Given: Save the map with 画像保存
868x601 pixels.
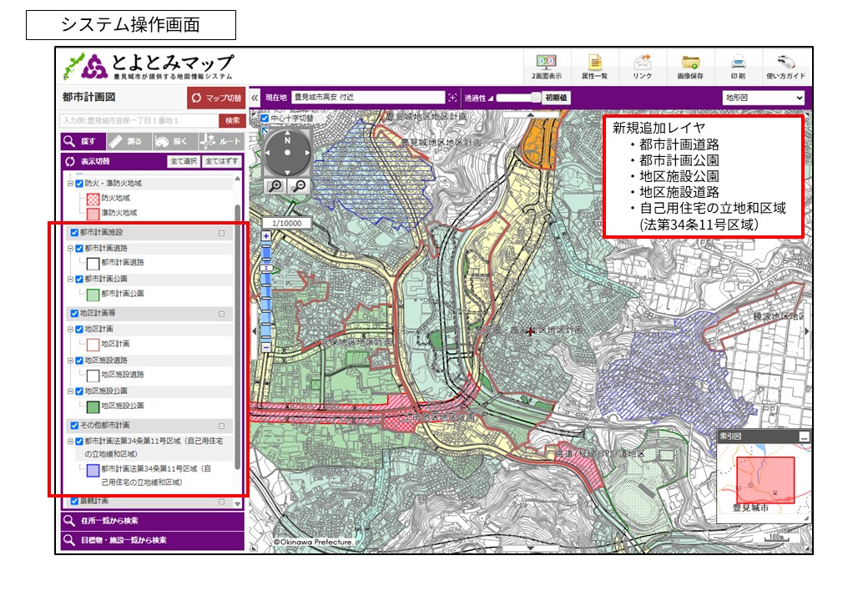Looking at the screenshot, I should (x=690, y=66).
